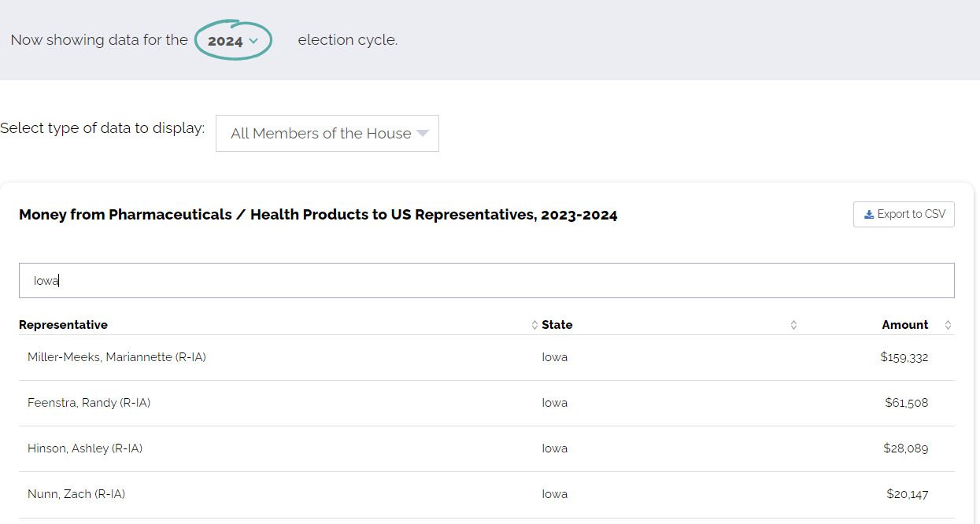Expand the All Members of the House dropdown
Image resolution: width=980 pixels, height=524 pixels.
[x=327, y=133]
